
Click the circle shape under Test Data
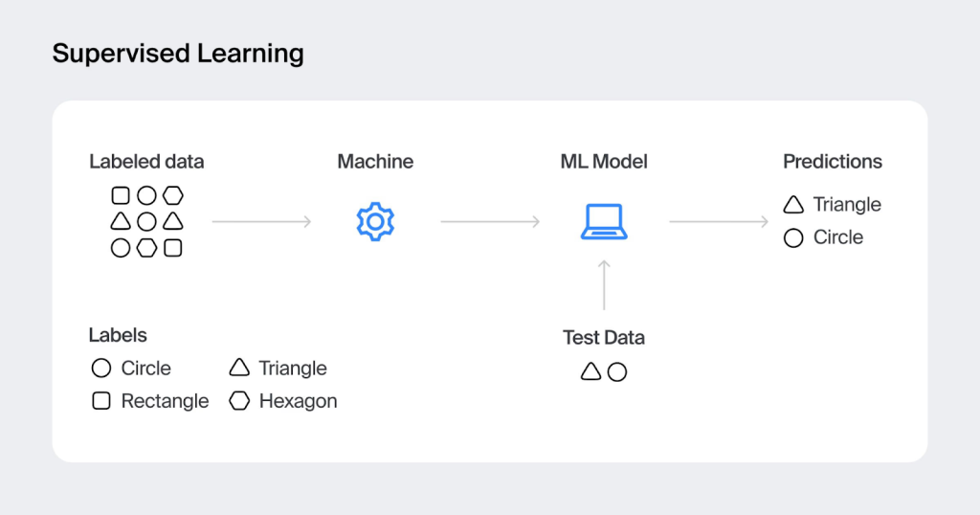coord(617,372)
